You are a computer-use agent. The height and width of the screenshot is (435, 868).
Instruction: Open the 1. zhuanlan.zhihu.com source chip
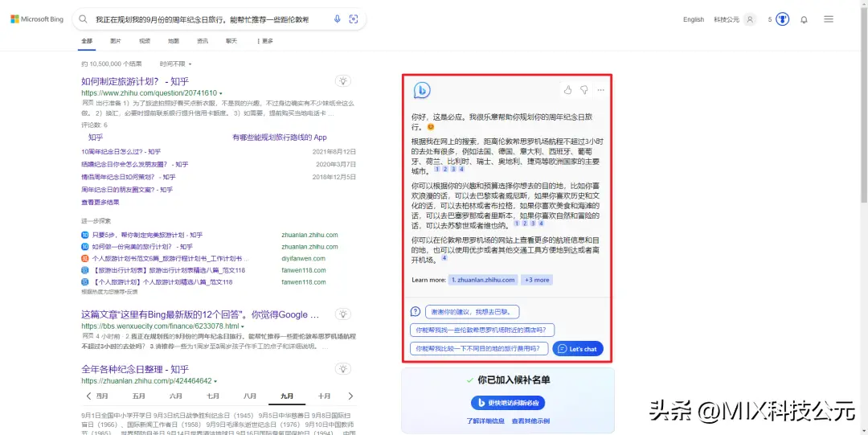pyautogui.click(x=483, y=280)
